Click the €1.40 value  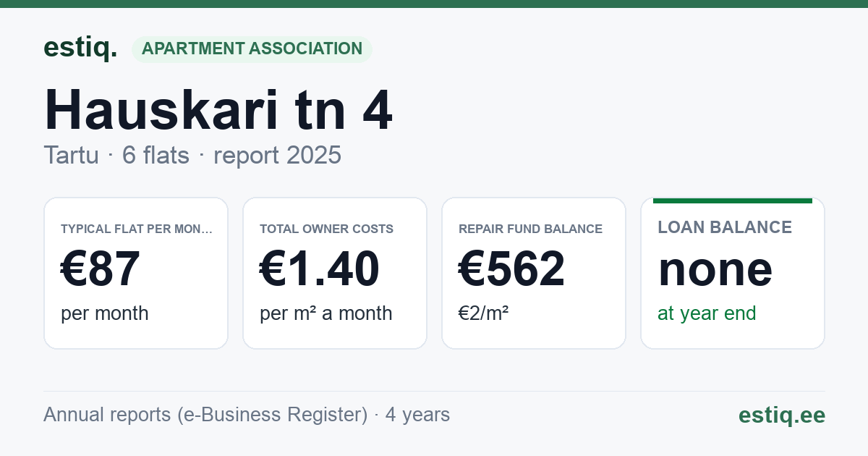coord(320,269)
